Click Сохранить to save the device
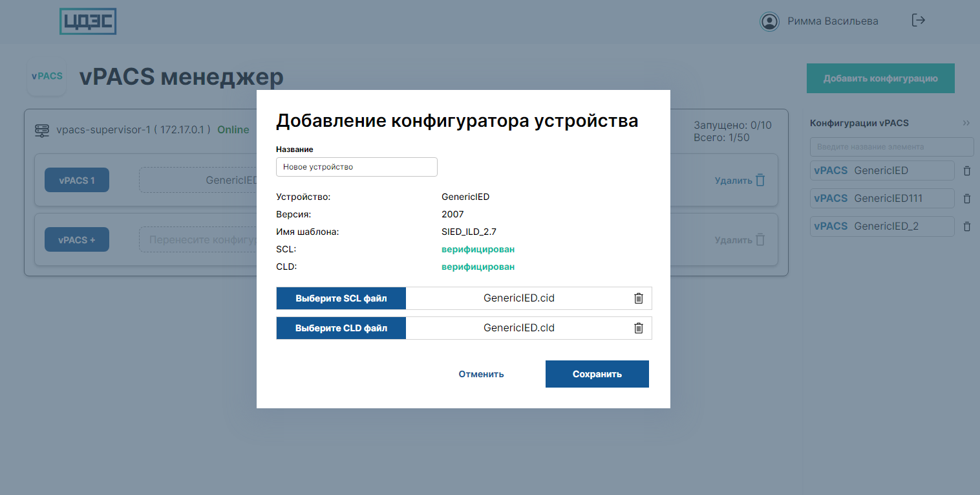Screen dimensions: 980x495 (597, 374)
